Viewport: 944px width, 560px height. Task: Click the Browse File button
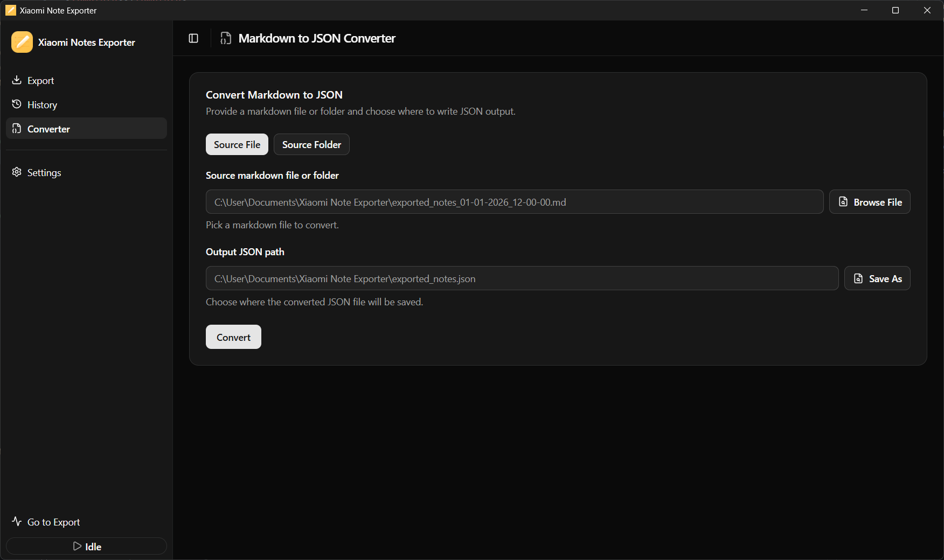(870, 202)
